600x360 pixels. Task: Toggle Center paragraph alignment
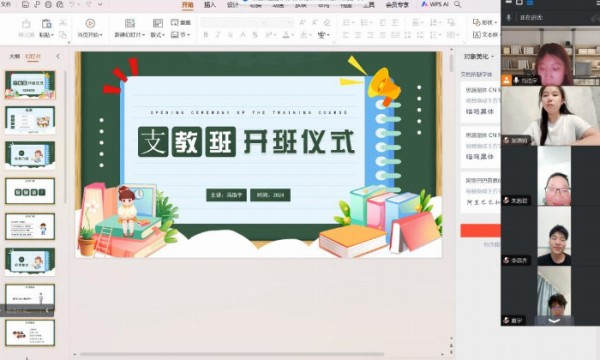(358, 35)
